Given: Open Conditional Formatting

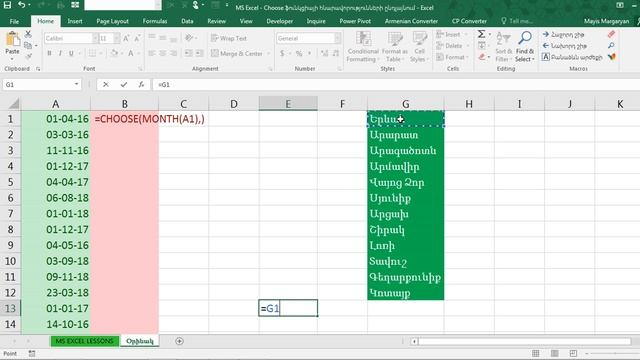Looking at the screenshot, I should [x=363, y=47].
